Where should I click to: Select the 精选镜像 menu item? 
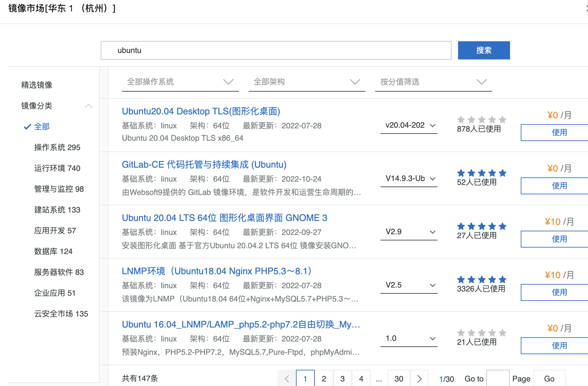[37, 85]
